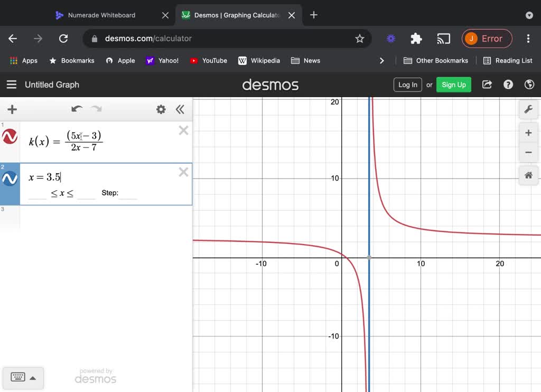Click the green Sign Up button

click(453, 85)
